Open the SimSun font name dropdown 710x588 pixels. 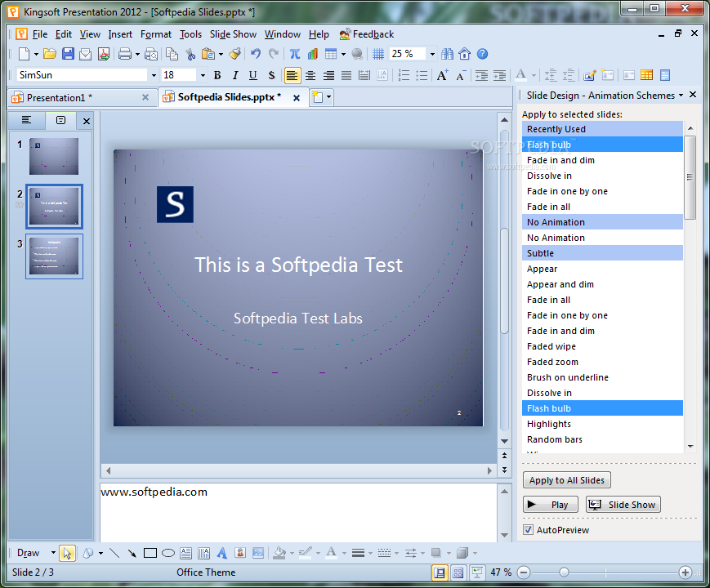153,75
